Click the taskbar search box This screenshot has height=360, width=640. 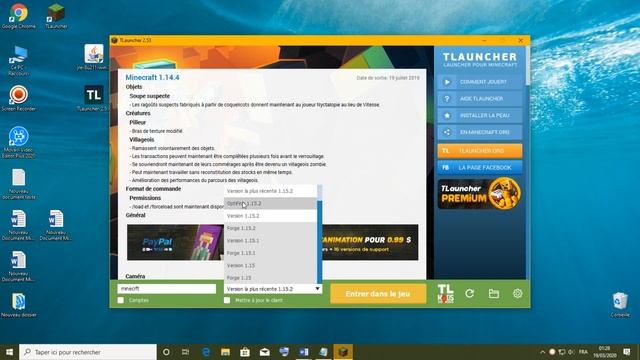[x=88, y=352]
